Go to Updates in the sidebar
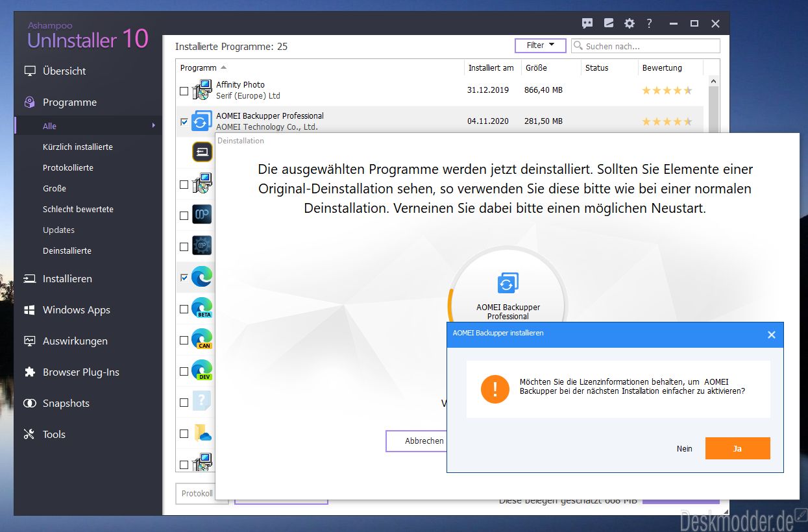Image resolution: width=808 pixels, height=532 pixels. click(x=58, y=230)
